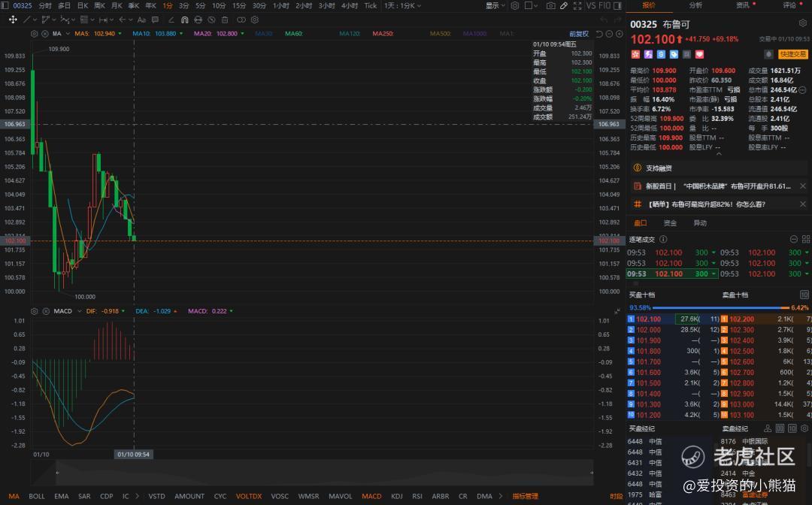Toggle hide drawings eye-slash icon
This screenshot has width=812, height=505.
[211, 20]
